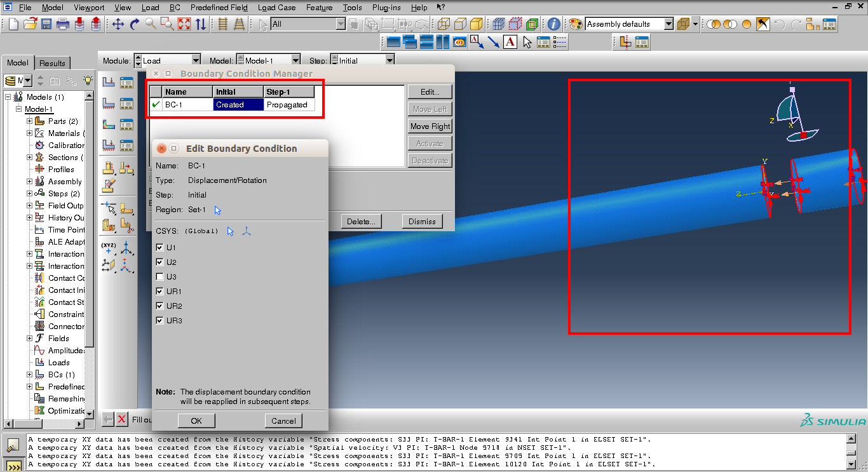
Task: Expand the Materials tree node
Action: (x=29, y=133)
